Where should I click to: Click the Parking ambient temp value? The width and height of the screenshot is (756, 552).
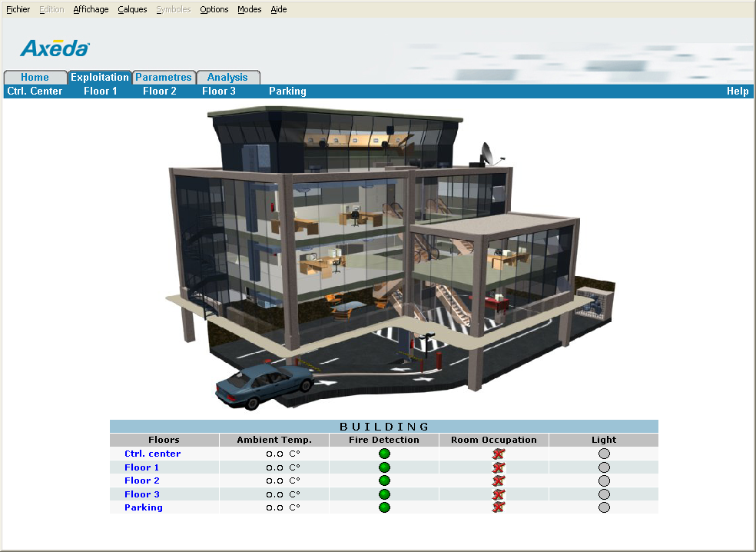pos(283,507)
